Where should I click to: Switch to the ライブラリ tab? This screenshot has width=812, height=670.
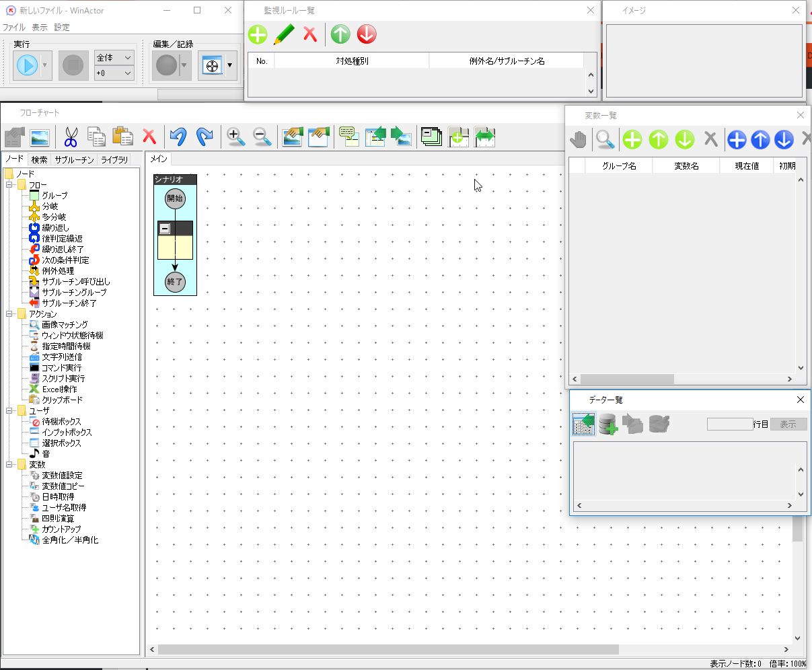(x=114, y=160)
